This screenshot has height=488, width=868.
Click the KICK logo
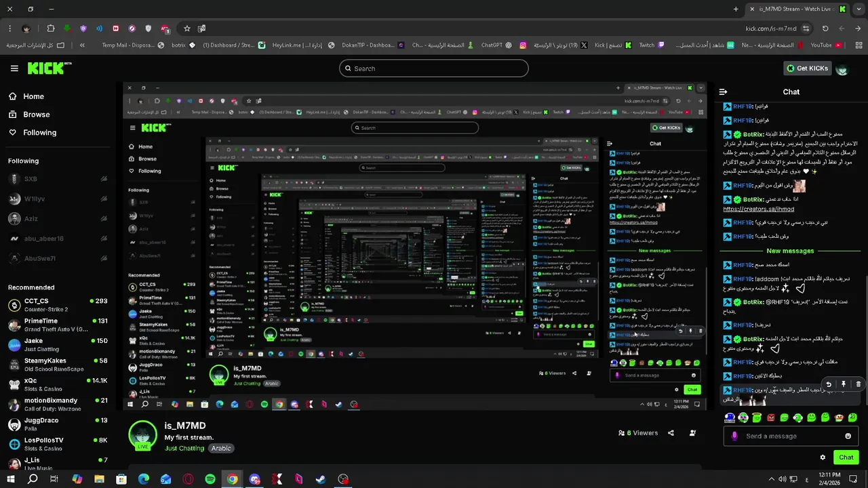coord(49,68)
